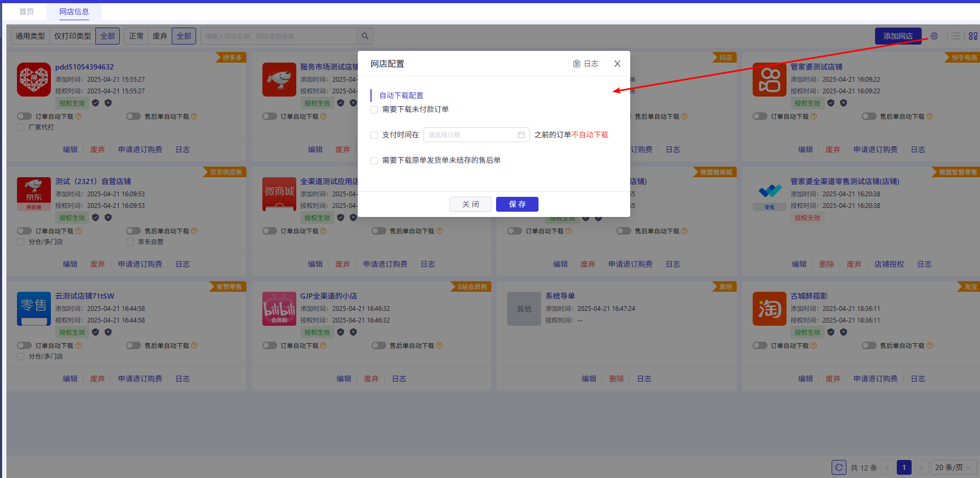Switch to list view layout icon
Viewport: 980px width, 478px height.
[x=956, y=36]
